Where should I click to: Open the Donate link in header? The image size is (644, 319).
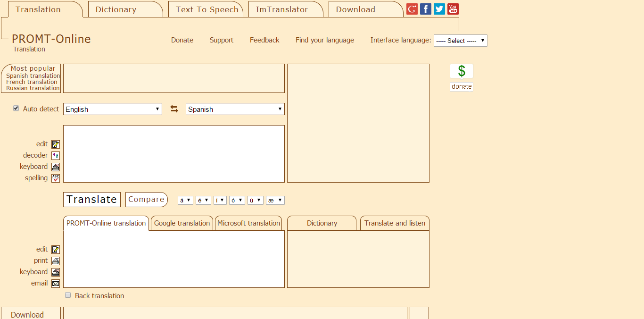182,40
